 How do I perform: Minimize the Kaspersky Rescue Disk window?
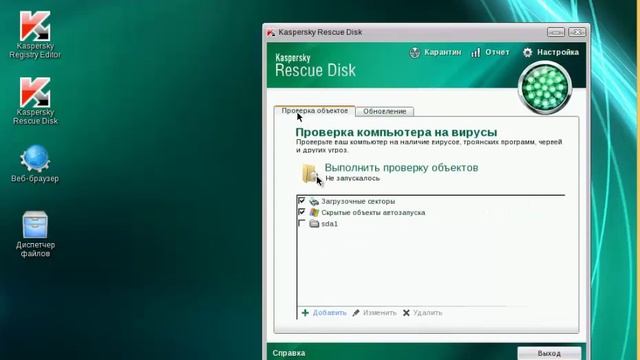pos(556,32)
